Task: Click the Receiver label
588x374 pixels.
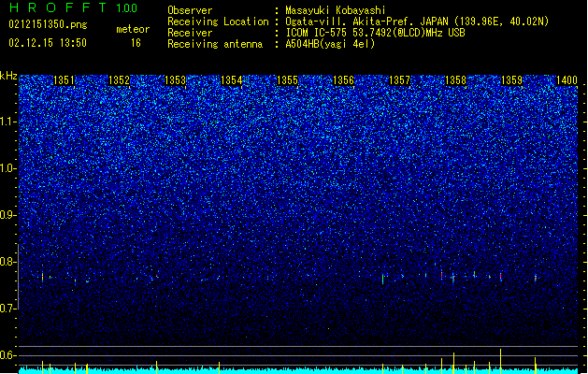Action: pyautogui.click(x=190, y=33)
